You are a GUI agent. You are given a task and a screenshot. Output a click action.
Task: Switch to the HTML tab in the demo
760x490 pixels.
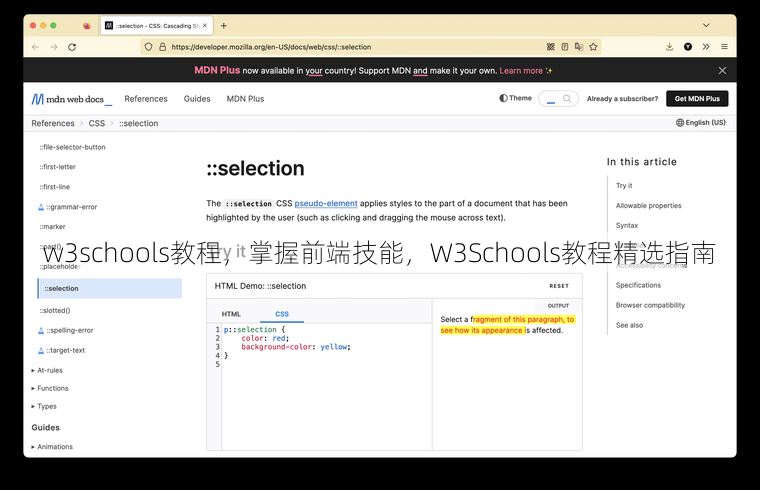click(231, 314)
